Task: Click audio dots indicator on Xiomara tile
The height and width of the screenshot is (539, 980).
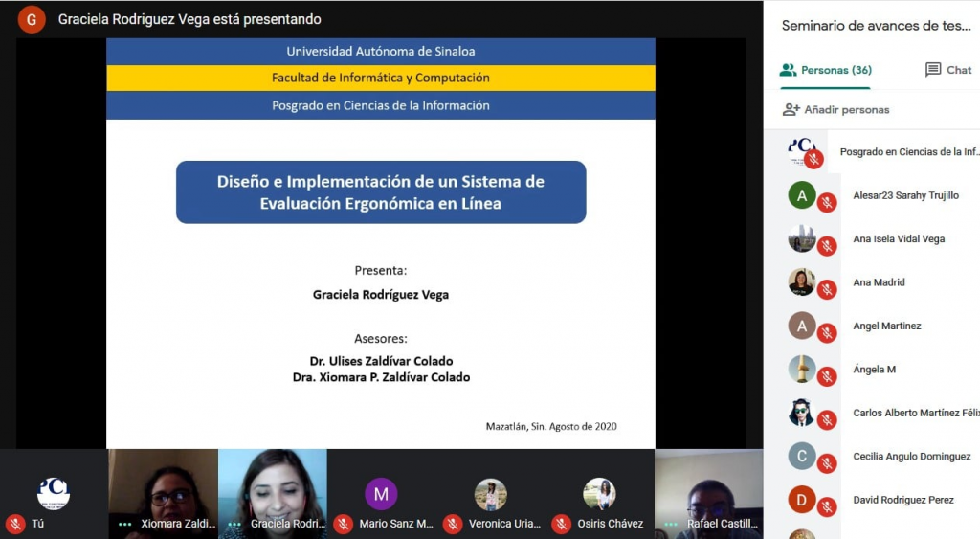Action: [124, 524]
